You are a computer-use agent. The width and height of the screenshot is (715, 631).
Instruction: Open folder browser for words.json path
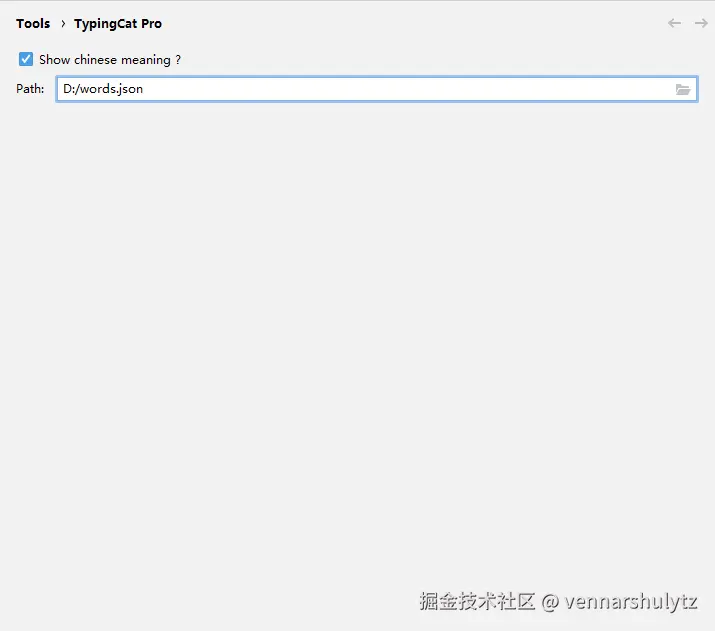[683, 89]
